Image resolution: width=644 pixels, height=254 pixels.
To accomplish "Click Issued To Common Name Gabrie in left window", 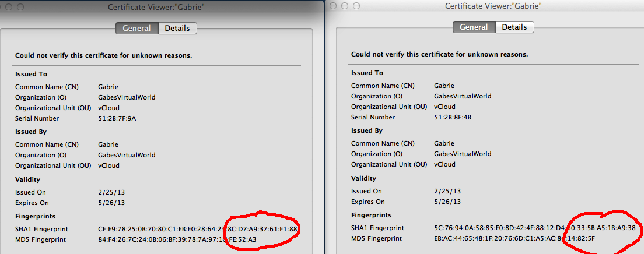I will pyautogui.click(x=108, y=87).
